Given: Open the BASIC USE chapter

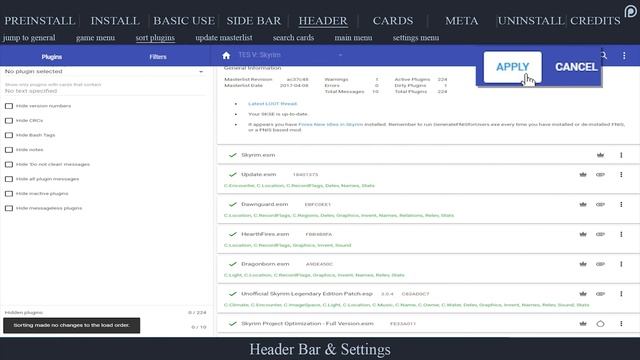Looking at the screenshot, I should point(184,20).
